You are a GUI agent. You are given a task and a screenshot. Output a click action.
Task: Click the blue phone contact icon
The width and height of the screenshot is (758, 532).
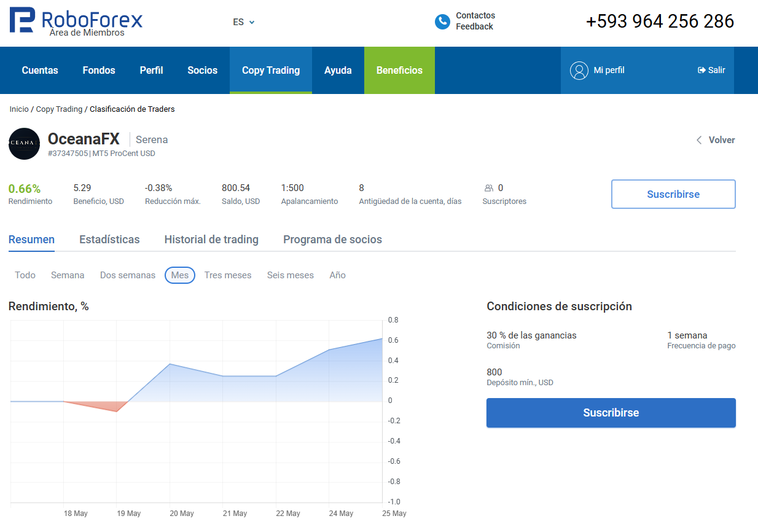442,22
